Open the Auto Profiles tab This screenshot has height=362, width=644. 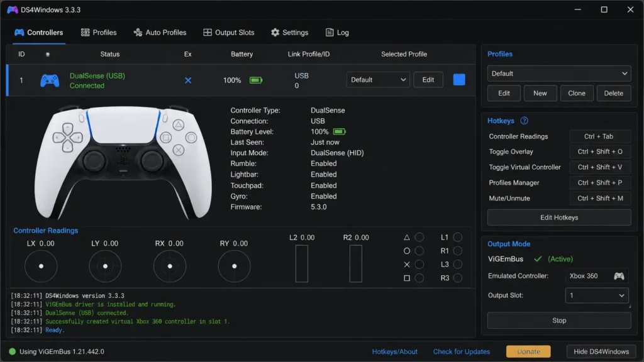(x=160, y=33)
